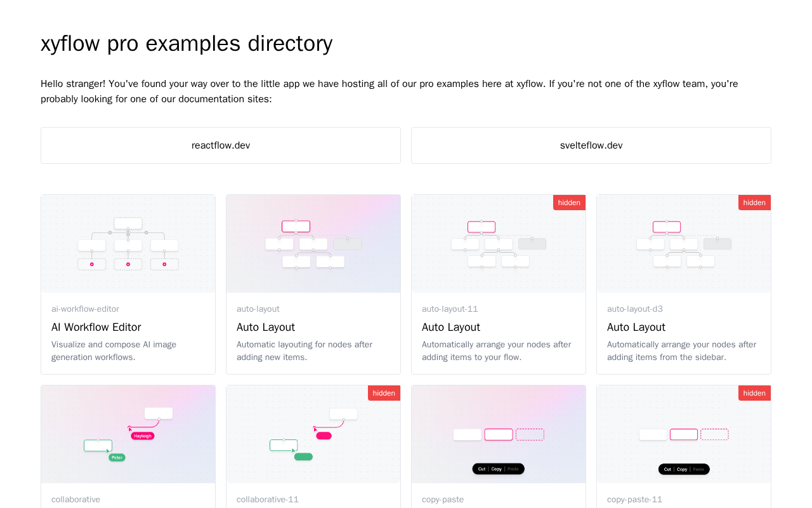Click the Auto Layout title under auto-layout-d3
This screenshot has width=812, height=508.
[636, 327]
